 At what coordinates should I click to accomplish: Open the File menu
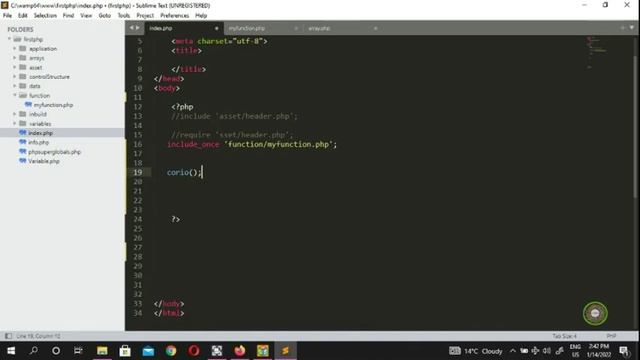click(x=7, y=16)
